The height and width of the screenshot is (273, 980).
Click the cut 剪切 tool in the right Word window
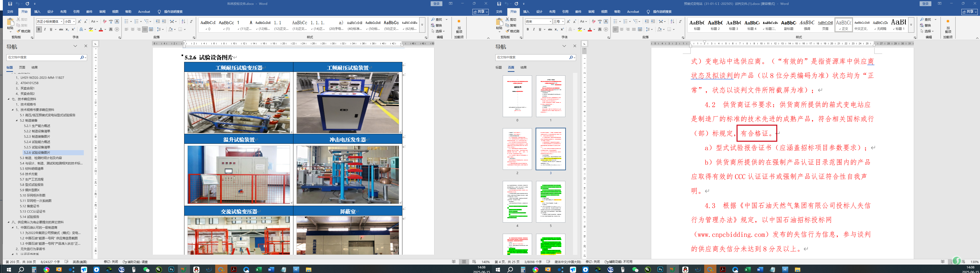click(511, 19)
